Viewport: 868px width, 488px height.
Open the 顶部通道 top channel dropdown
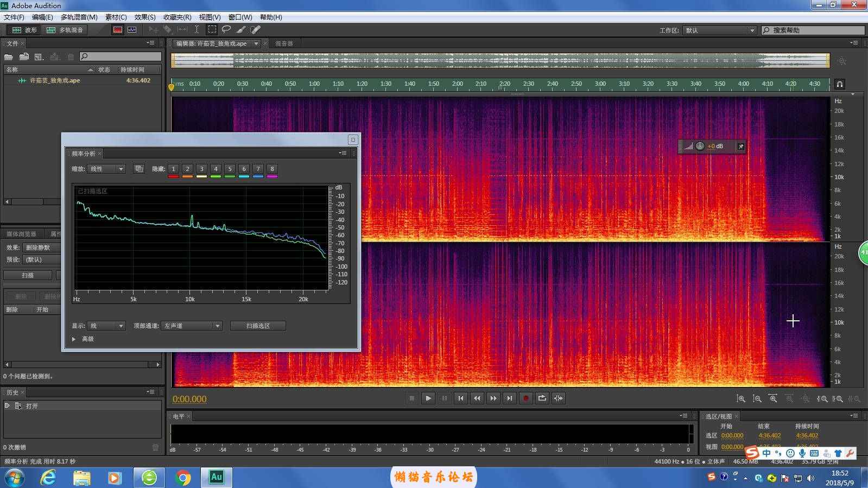192,326
